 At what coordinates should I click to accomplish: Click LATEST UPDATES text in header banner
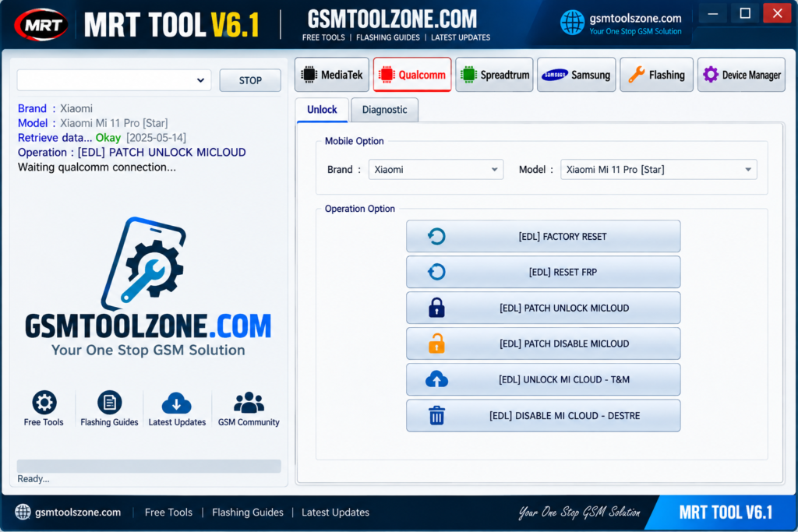pyautogui.click(x=461, y=37)
